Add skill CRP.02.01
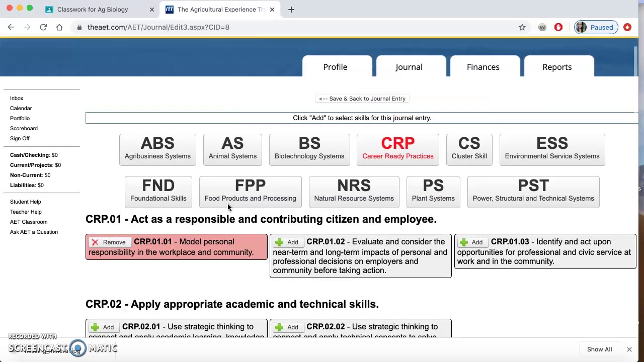 click(x=103, y=327)
